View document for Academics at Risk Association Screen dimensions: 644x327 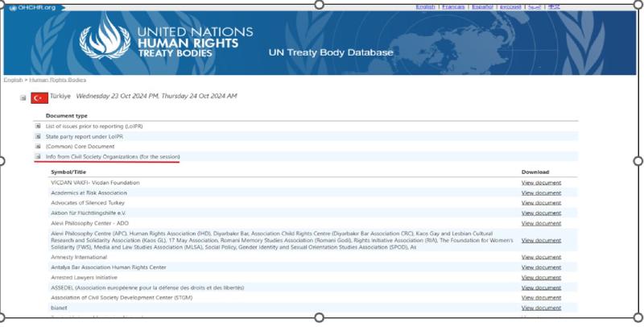[541, 192]
